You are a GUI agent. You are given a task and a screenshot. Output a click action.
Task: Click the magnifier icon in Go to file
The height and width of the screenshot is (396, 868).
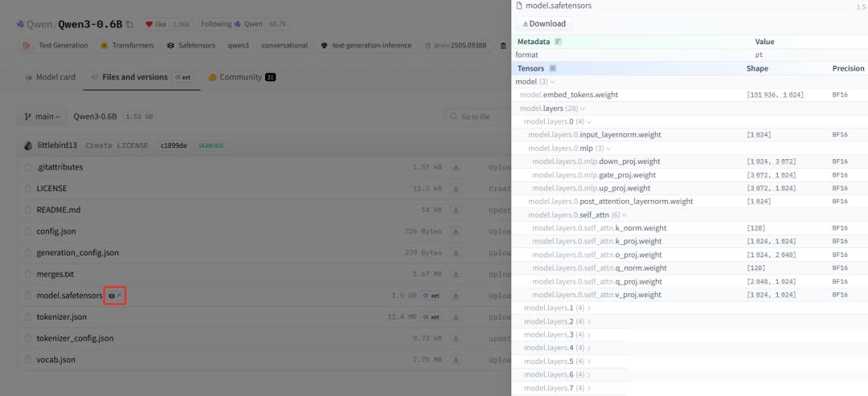click(x=454, y=116)
